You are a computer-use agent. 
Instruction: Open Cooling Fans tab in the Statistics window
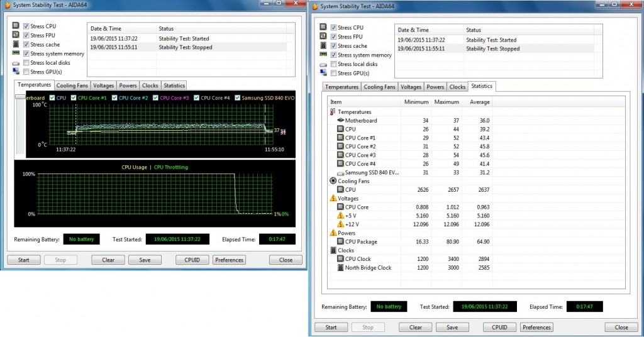(x=380, y=87)
